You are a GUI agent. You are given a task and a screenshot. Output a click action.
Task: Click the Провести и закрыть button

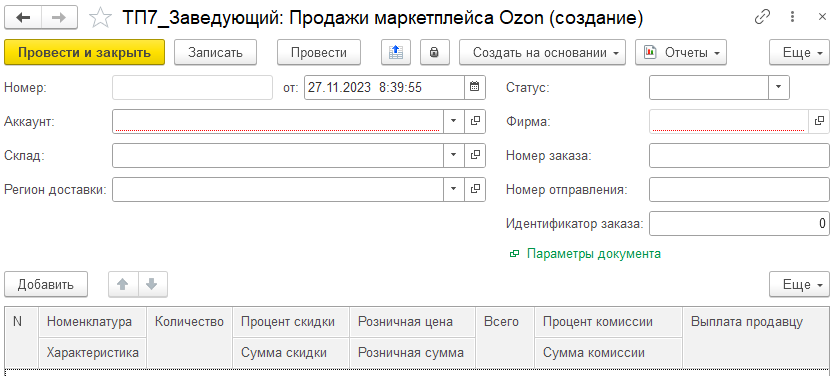tap(85, 52)
